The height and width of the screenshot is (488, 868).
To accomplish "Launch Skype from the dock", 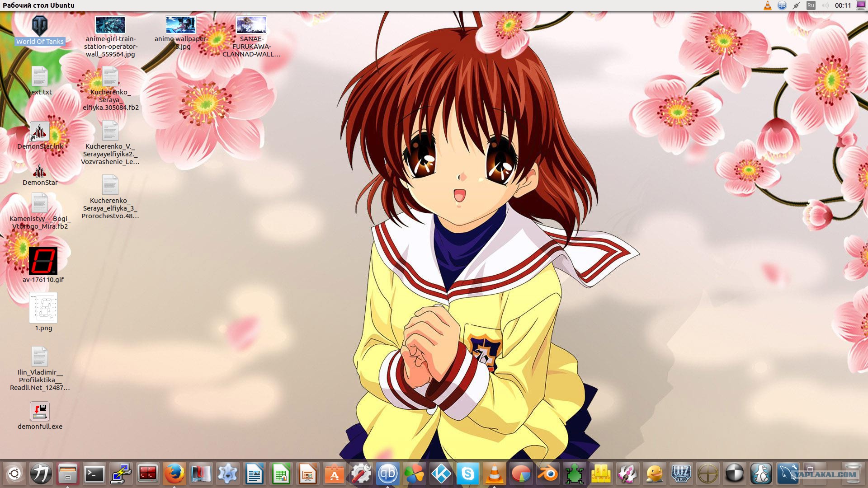I will tap(468, 474).
